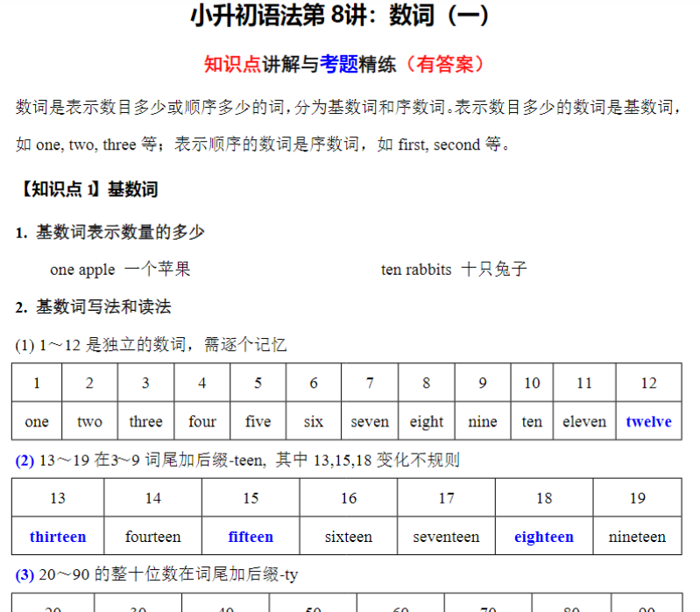This screenshot has height=612, width=700.
Task: Click the red 知识点 text in subtitle
Action: coord(232,64)
